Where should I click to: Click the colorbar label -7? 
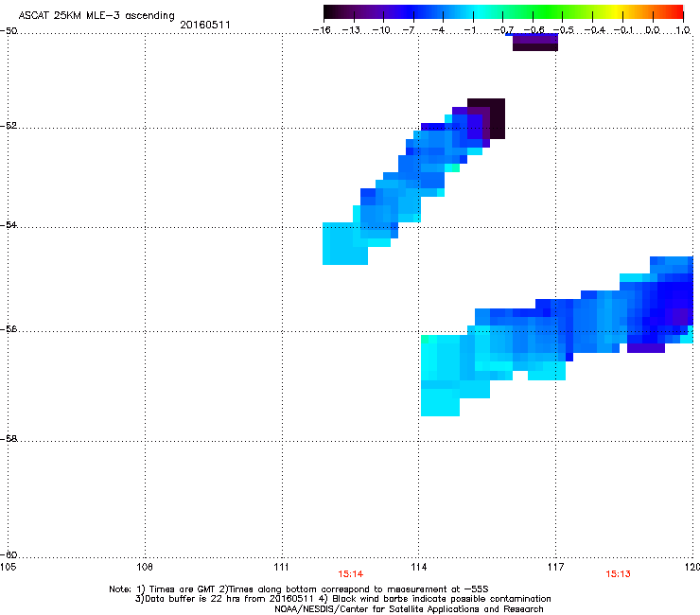409,30
